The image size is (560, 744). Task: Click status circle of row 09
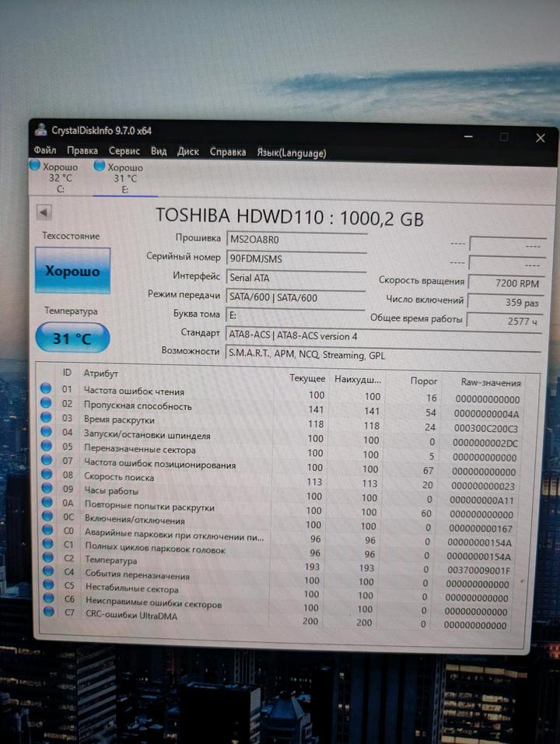pyautogui.click(x=47, y=487)
